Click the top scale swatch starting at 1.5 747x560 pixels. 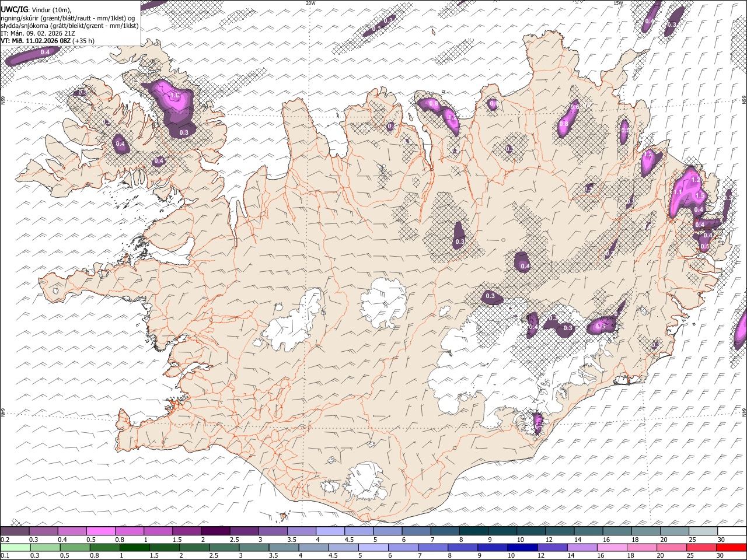187,531
